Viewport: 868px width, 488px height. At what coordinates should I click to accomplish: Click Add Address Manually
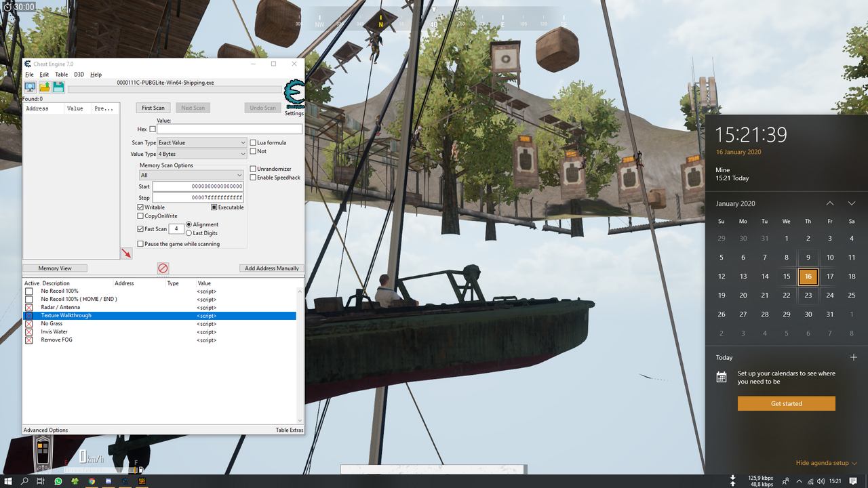click(x=272, y=268)
